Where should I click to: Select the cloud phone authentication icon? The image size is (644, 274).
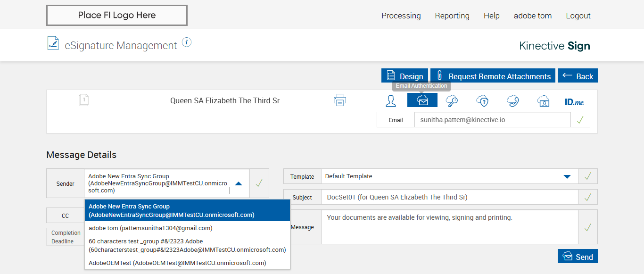click(x=512, y=100)
